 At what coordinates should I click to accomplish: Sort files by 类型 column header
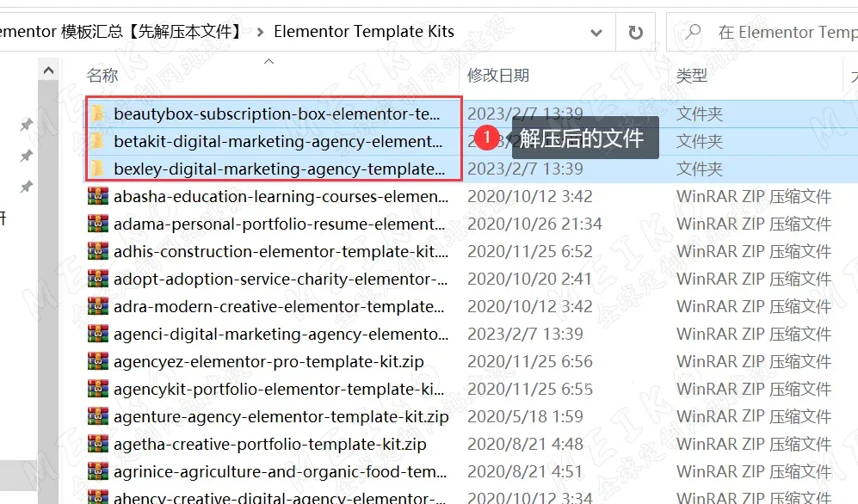[692, 76]
